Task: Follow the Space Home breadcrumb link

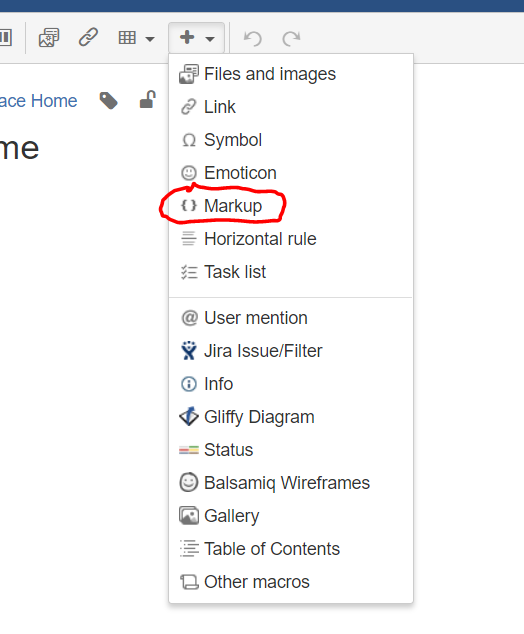Action: pyautogui.click(x=38, y=101)
